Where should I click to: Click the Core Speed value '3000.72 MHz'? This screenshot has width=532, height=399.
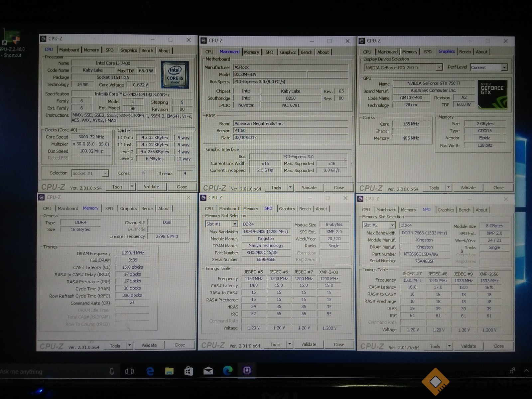[91, 137]
